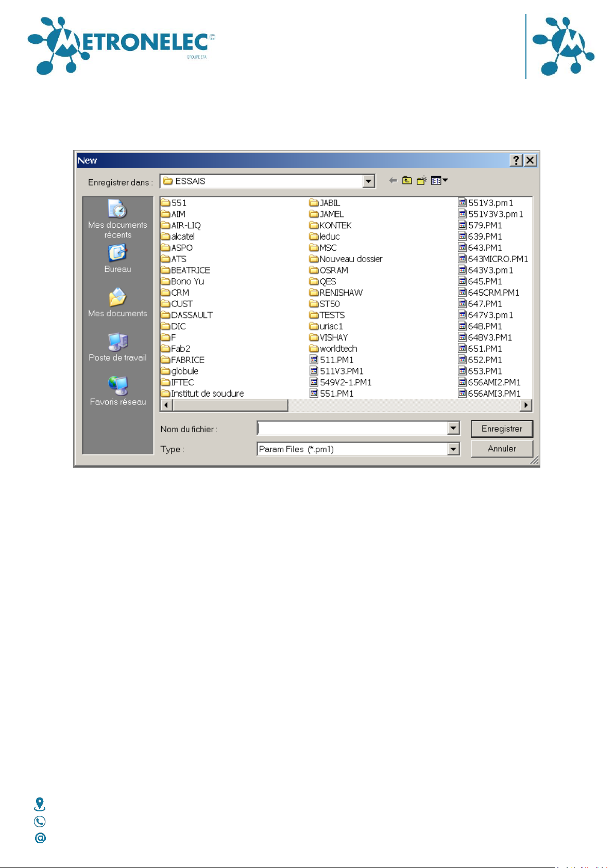Select file 656AMI2.PM1

489,382
